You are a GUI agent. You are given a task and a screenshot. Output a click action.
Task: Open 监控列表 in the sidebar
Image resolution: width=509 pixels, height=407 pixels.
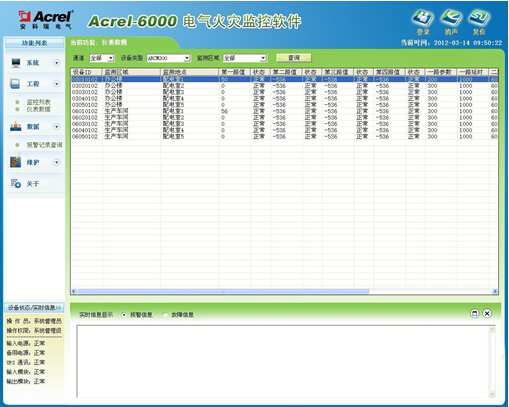pos(38,102)
